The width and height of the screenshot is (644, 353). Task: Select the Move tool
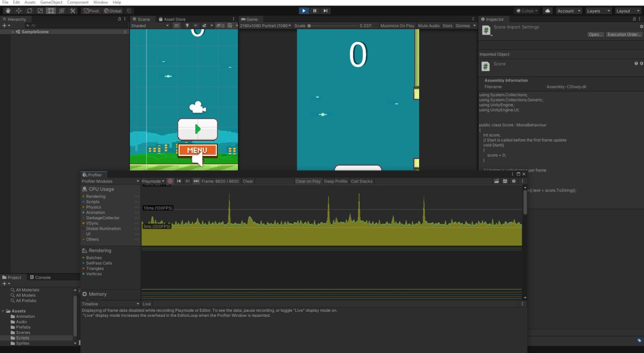coord(19,11)
